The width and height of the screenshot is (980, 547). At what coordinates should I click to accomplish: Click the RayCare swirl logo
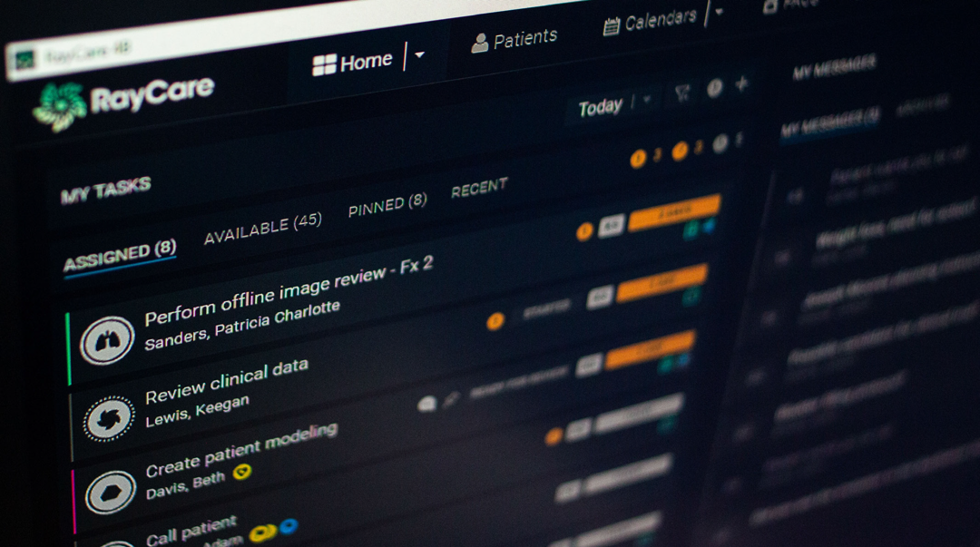[59, 105]
